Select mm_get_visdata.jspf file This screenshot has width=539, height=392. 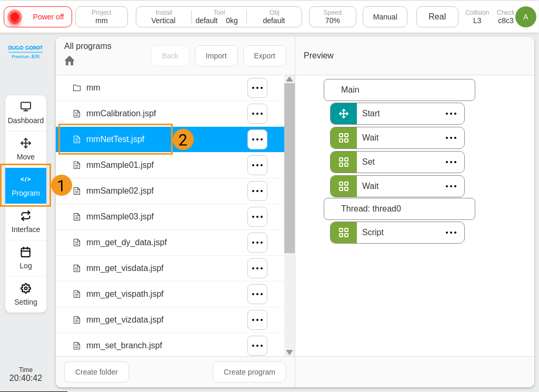(170, 268)
